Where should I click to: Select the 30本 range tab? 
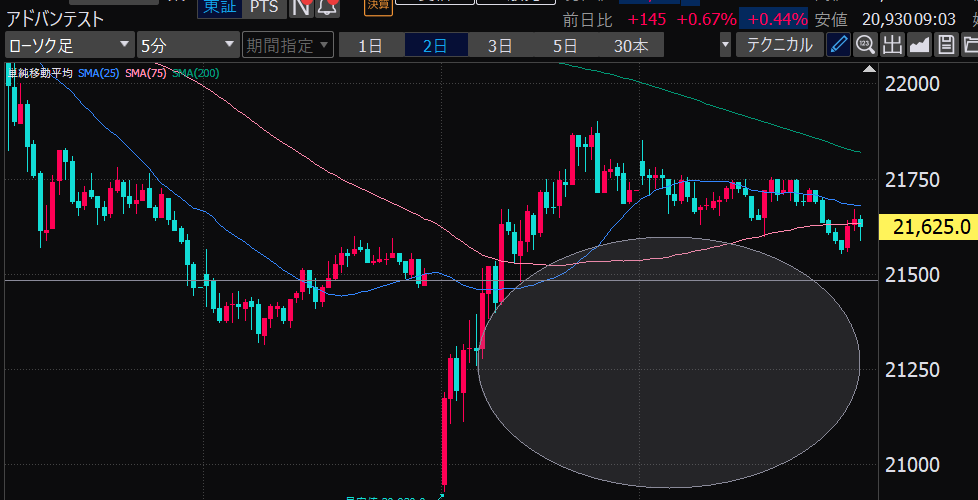tap(630, 45)
